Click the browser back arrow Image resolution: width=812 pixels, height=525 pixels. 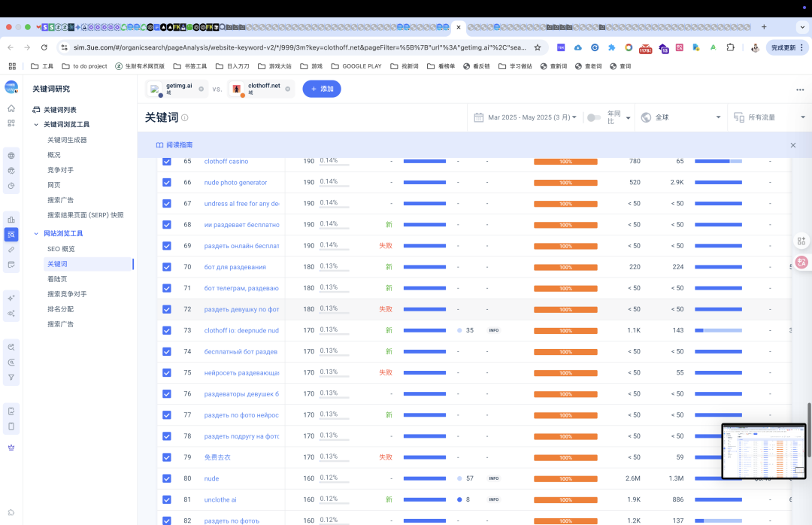point(11,47)
